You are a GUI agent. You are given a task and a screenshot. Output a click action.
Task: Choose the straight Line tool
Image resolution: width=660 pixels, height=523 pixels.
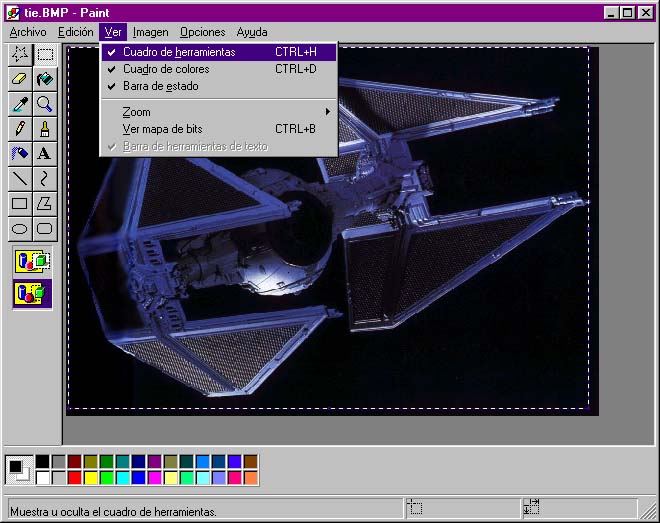click(x=20, y=178)
